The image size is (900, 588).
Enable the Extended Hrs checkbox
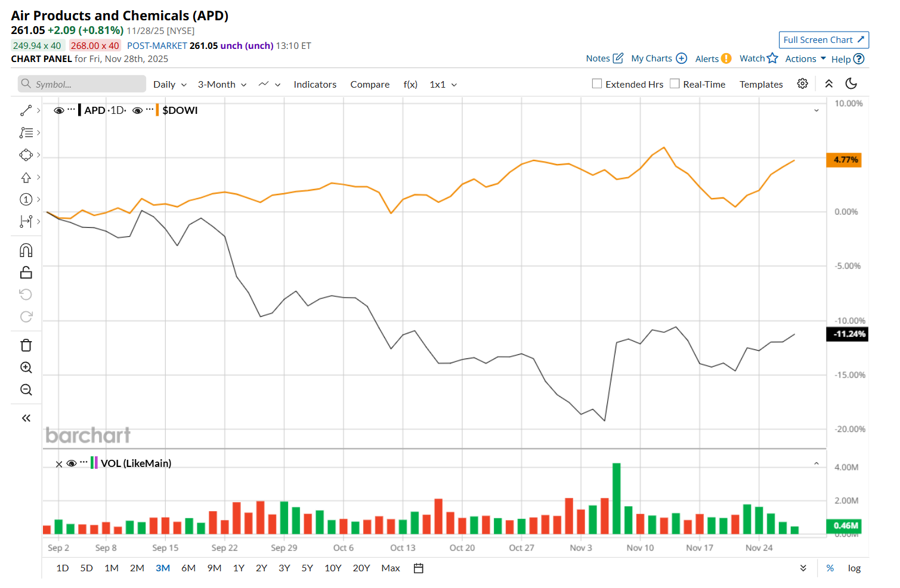(597, 84)
